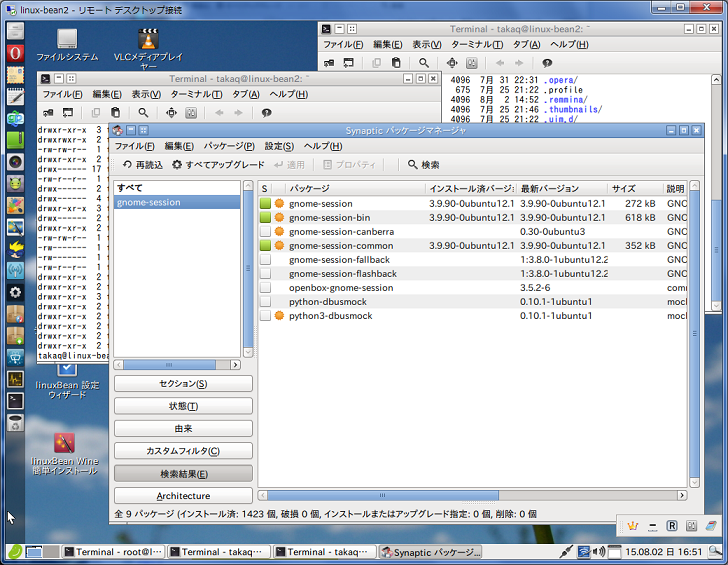Viewport: 728px width, 565px height.
Task: Click the supported icon beside gnome-session-canberra
Action: (279, 231)
